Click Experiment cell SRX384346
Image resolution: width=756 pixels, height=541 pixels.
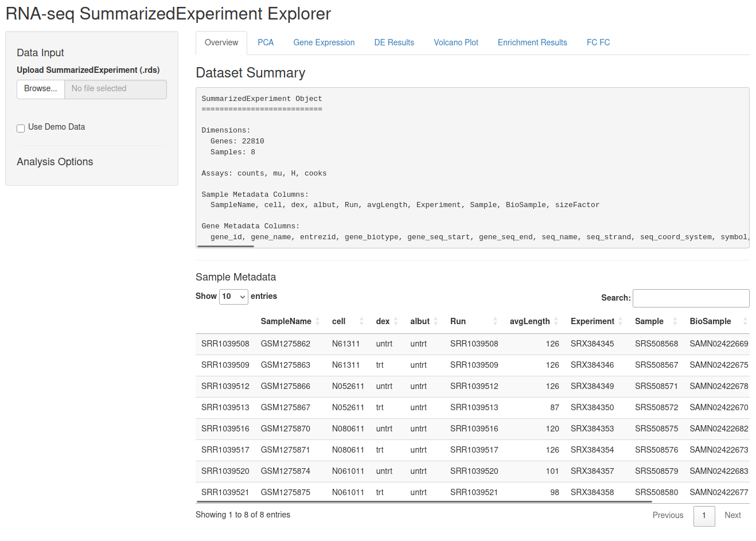(x=592, y=365)
